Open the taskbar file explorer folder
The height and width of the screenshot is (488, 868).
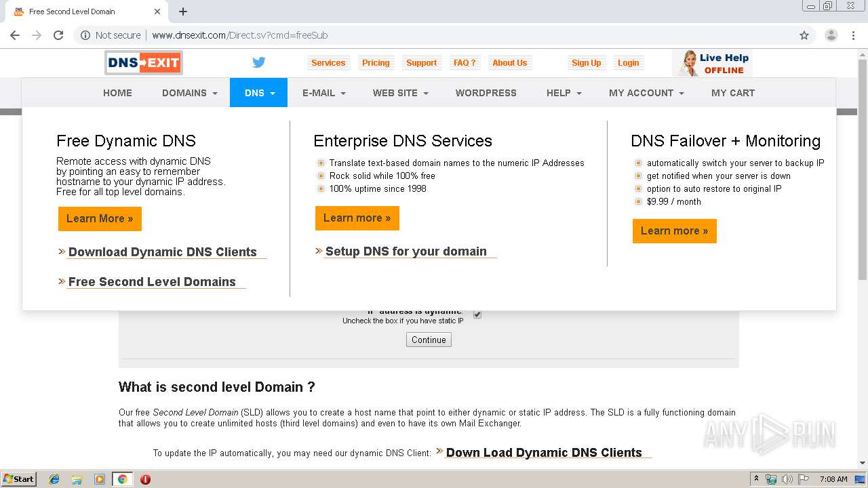click(77, 479)
